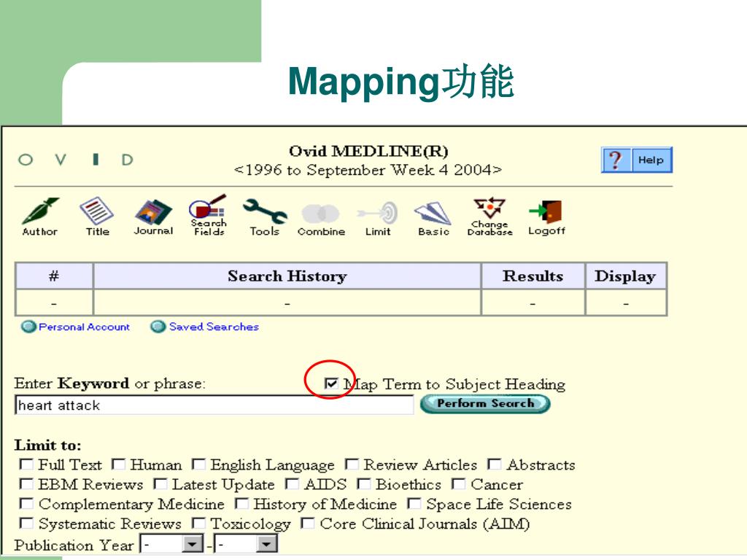Open the Author search icon

[41, 217]
